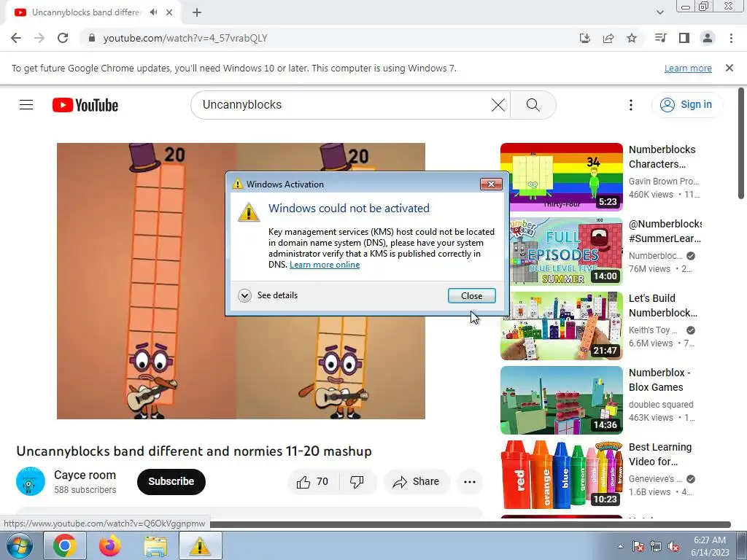Viewport: 747px width, 560px height.
Task: Open Chrome's three-dot menu
Action: coord(731,38)
